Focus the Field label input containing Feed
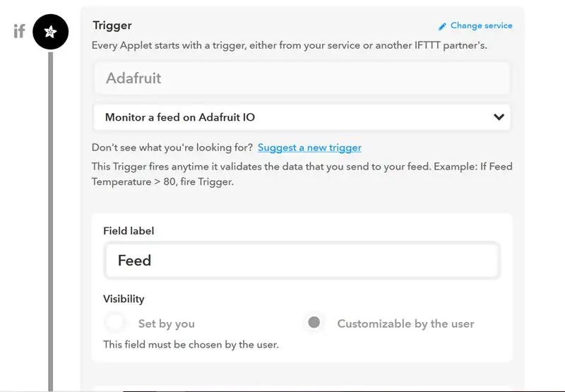 click(x=302, y=260)
